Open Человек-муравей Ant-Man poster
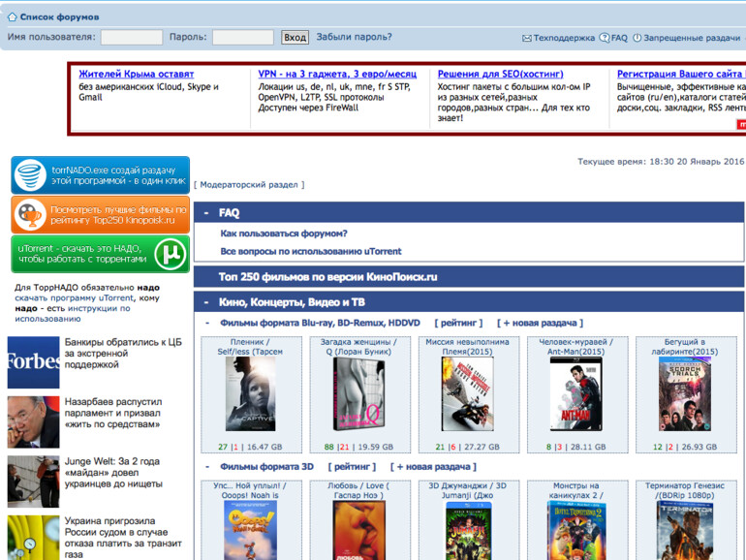This screenshot has height=560, width=746. pos(575,394)
